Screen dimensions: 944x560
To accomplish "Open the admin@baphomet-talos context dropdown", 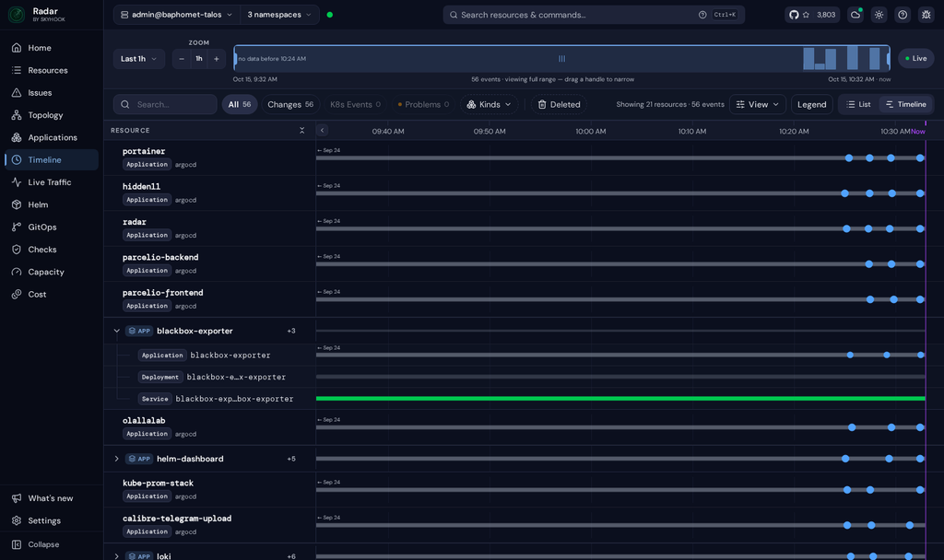I will tap(176, 15).
